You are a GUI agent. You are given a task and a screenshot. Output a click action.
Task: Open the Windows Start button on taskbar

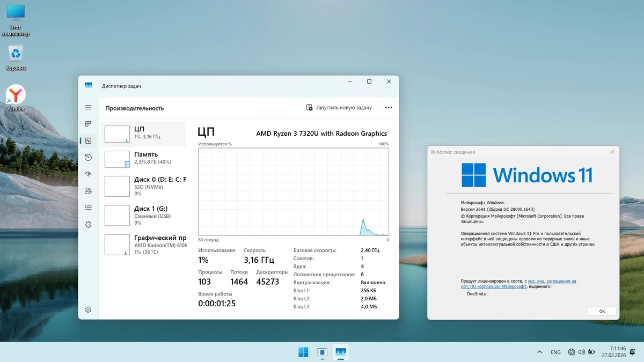(x=303, y=352)
